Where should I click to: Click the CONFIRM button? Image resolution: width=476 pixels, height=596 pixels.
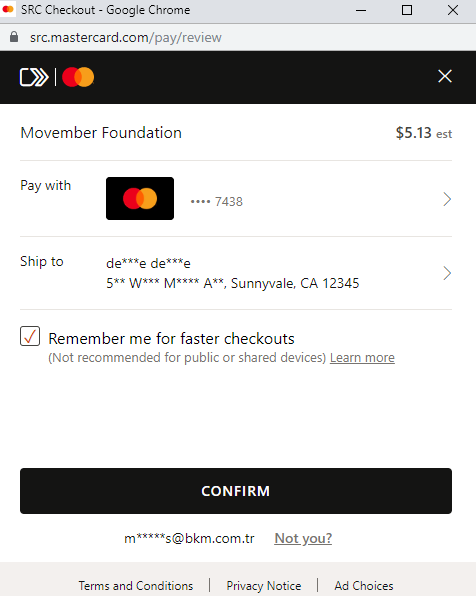[236, 491]
